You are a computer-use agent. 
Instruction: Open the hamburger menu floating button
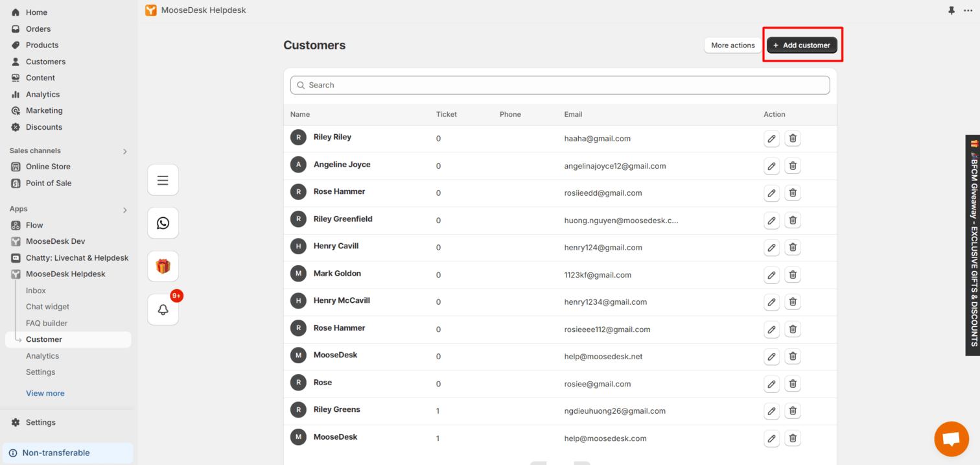tap(163, 180)
